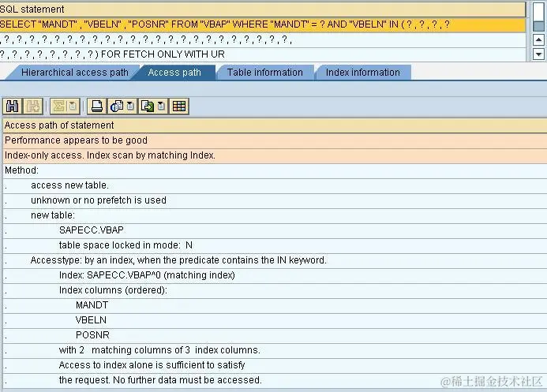Viewport: 547px width, 392px height.
Task: Select 'Performance appears to be good' row
Action: tap(275, 140)
